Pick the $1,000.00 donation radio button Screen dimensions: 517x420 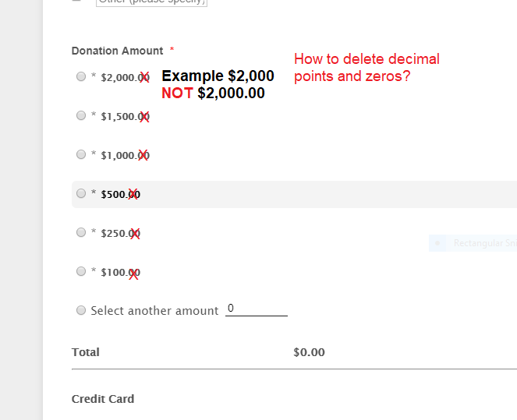(81, 154)
